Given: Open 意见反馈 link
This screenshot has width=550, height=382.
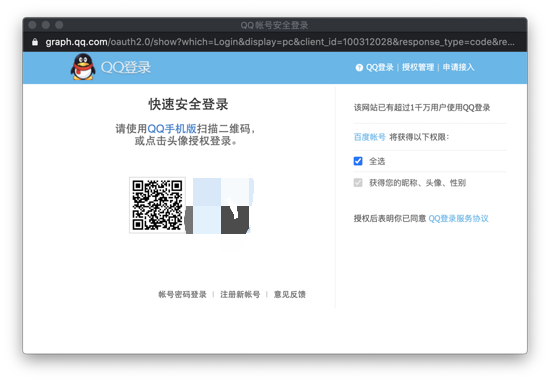Looking at the screenshot, I should pos(290,294).
